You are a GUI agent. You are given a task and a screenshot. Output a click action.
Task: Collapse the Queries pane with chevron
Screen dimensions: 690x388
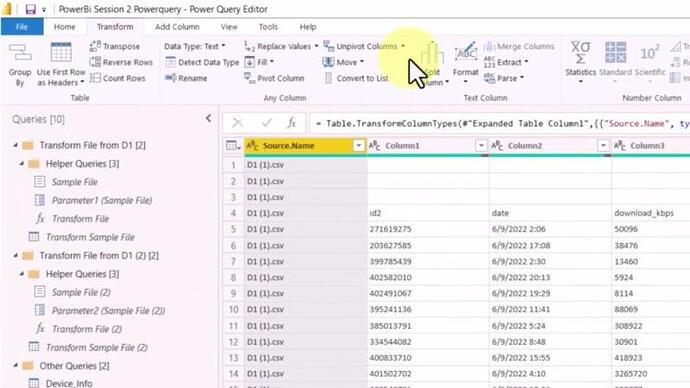point(209,118)
